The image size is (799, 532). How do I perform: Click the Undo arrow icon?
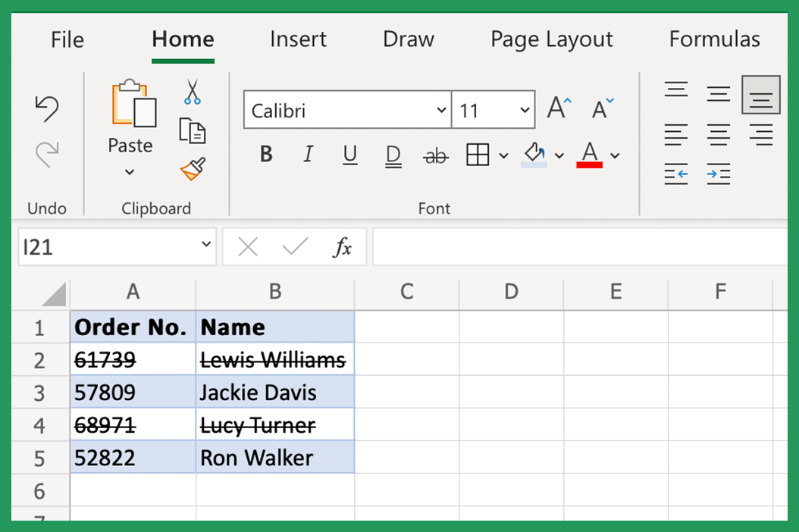[47, 108]
